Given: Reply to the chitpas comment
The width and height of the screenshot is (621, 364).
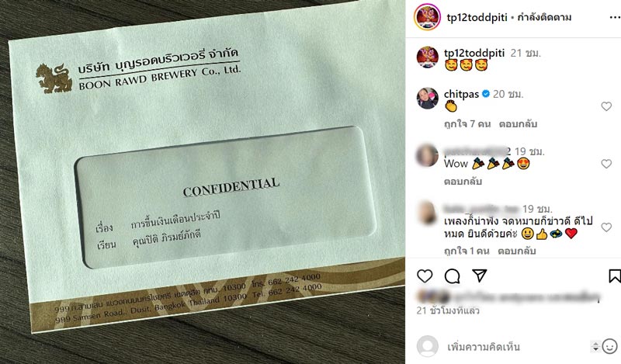Looking at the screenshot, I should point(518,124).
